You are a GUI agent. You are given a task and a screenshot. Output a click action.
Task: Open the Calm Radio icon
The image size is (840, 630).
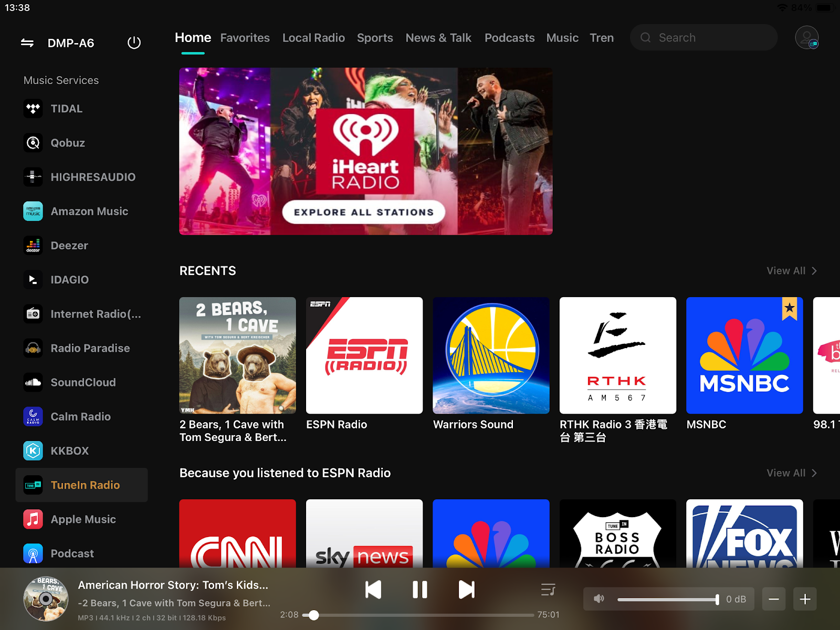[33, 416]
